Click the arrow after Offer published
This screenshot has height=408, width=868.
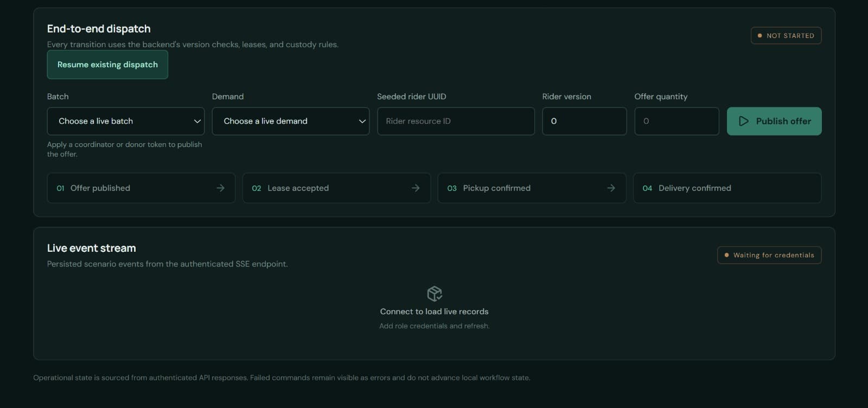[x=220, y=188]
